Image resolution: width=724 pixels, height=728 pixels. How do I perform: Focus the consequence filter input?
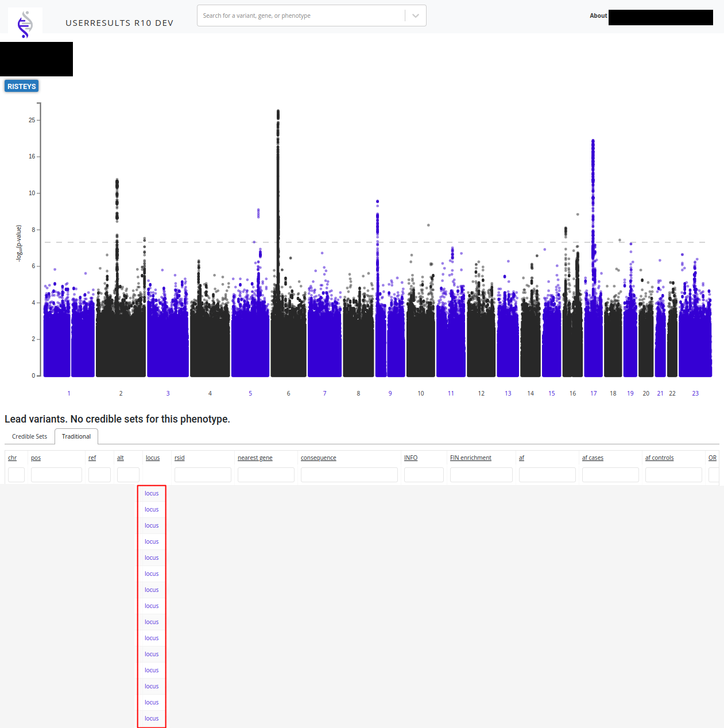(x=349, y=475)
